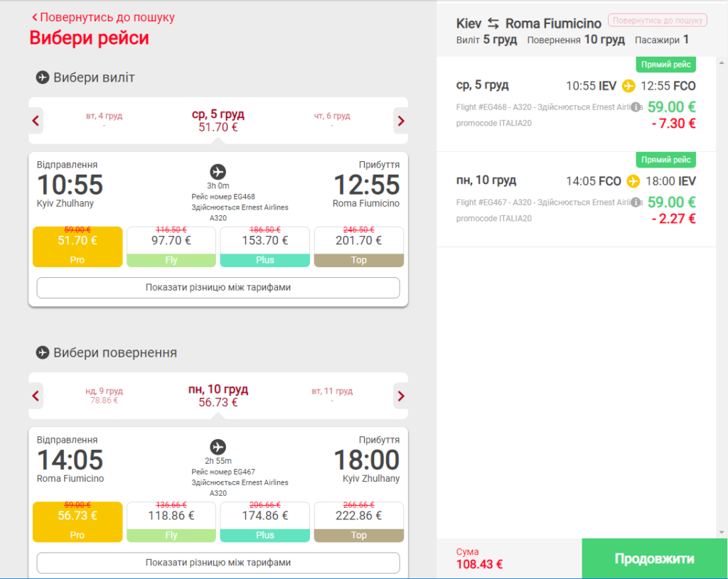Image resolution: width=728 pixels, height=579 pixels.
Task: Go to next departure date arrow
Action: pyautogui.click(x=401, y=121)
